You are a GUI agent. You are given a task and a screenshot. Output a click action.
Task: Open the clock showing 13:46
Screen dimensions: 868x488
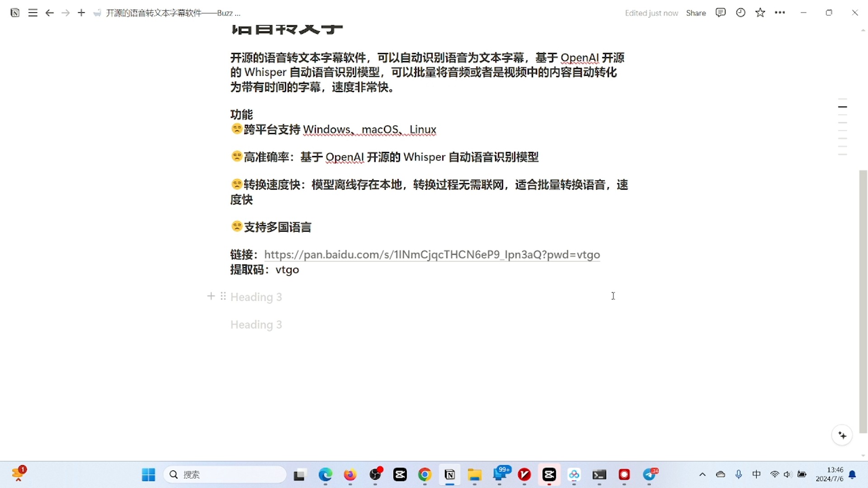[830, 474]
